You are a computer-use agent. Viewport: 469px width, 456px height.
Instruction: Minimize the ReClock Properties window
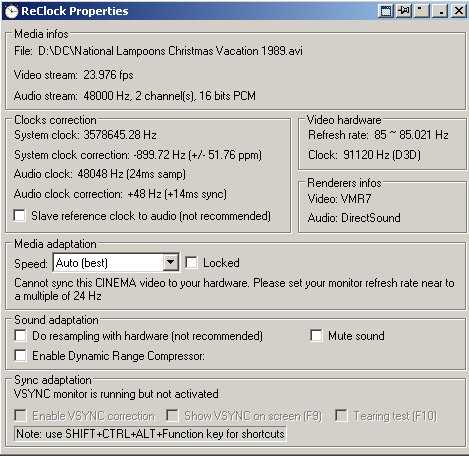click(x=440, y=11)
